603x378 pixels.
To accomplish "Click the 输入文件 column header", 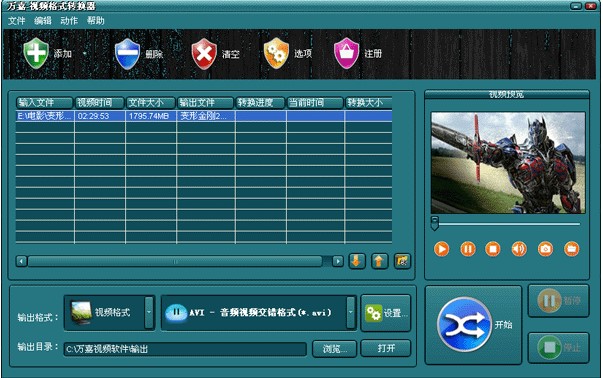I will click(45, 103).
